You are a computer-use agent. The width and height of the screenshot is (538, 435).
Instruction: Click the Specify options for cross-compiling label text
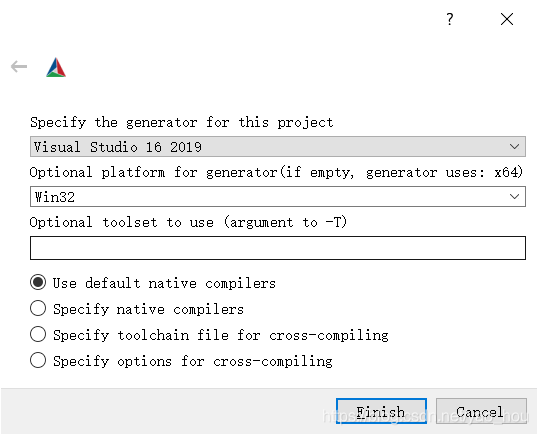point(192,361)
